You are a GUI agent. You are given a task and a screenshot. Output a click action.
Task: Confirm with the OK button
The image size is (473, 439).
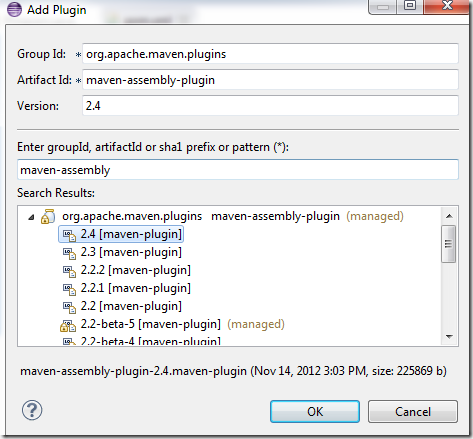tap(315, 412)
